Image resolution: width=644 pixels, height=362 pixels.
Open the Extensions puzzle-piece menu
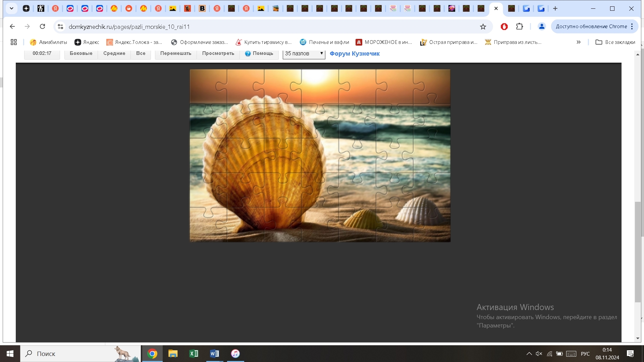520,26
